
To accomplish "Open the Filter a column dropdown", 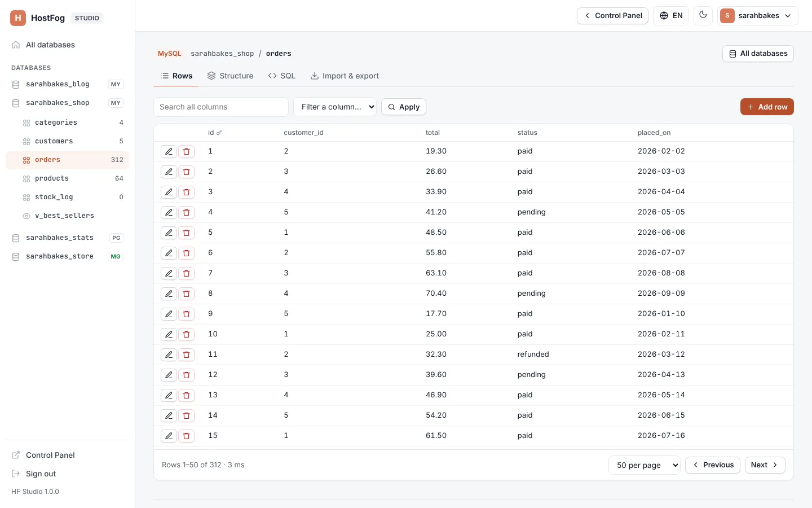I will coord(335,107).
